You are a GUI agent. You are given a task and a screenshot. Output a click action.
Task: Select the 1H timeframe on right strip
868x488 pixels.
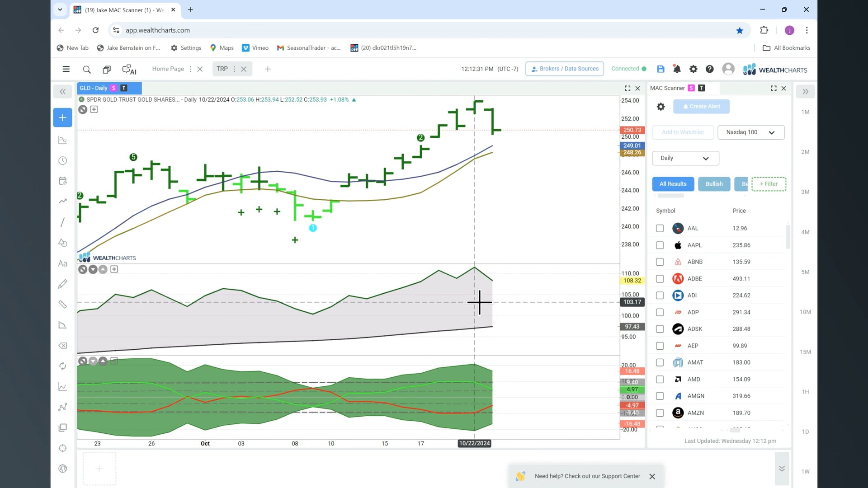pos(805,392)
